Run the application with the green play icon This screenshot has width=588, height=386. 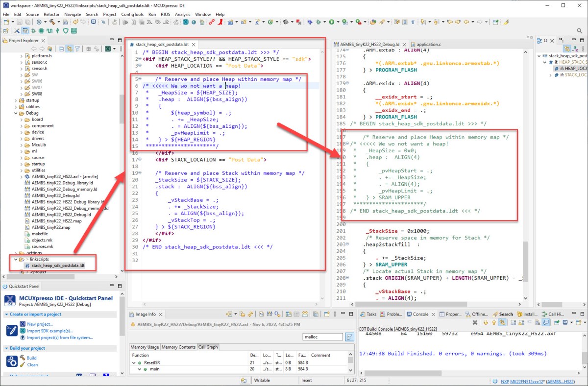point(331,23)
